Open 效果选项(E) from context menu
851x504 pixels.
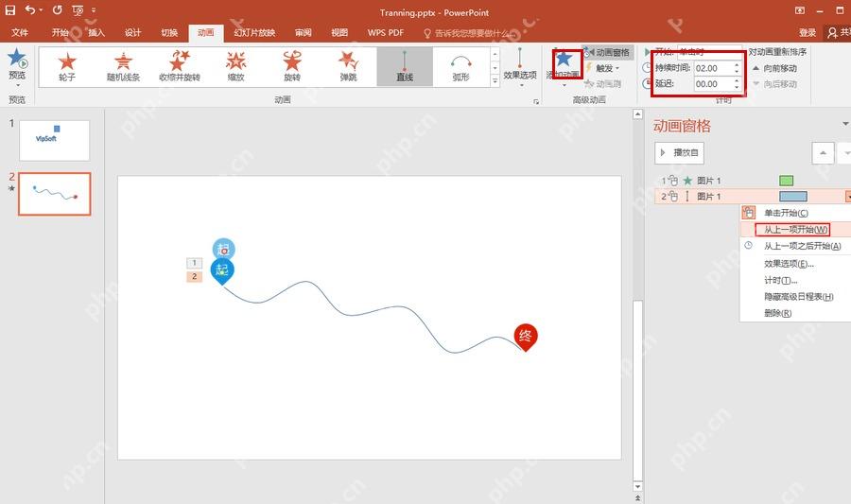pyautogui.click(x=789, y=264)
